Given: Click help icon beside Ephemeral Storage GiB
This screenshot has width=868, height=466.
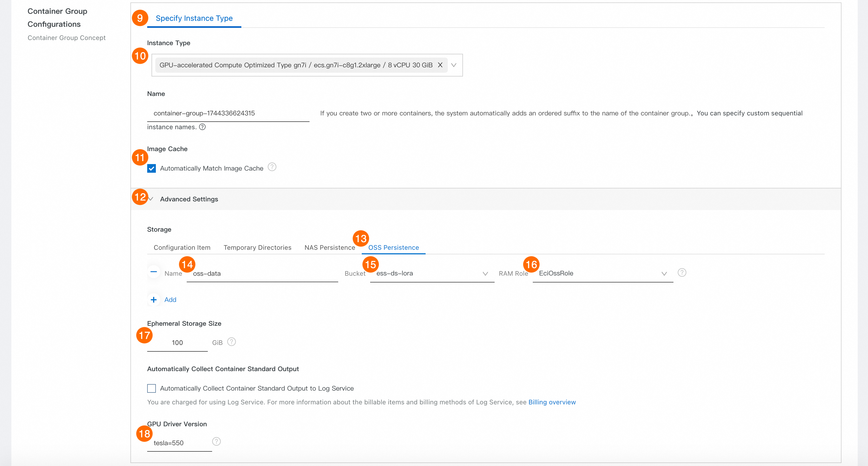Looking at the screenshot, I should pos(232,342).
